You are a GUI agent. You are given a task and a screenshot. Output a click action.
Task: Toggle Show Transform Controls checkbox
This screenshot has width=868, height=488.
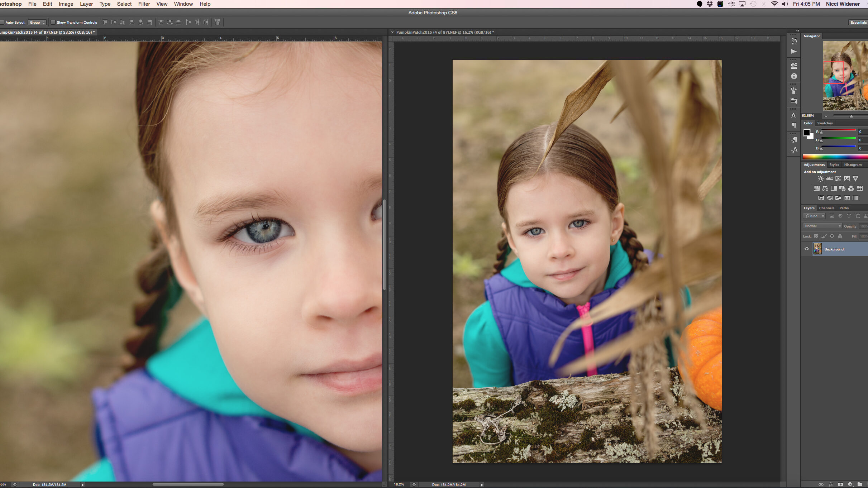click(53, 22)
